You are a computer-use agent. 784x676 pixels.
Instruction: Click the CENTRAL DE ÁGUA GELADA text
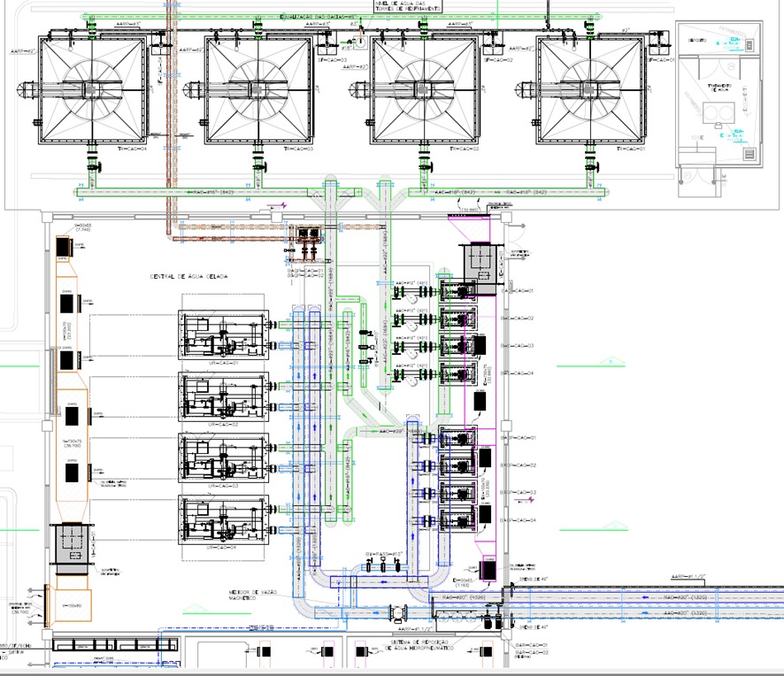point(189,277)
